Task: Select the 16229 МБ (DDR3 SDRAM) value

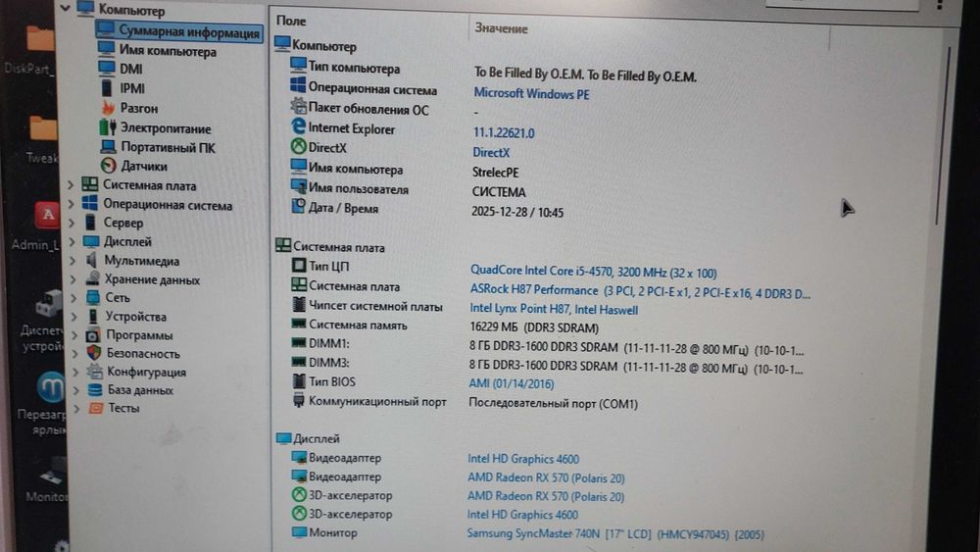Action: [x=534, y=327]
